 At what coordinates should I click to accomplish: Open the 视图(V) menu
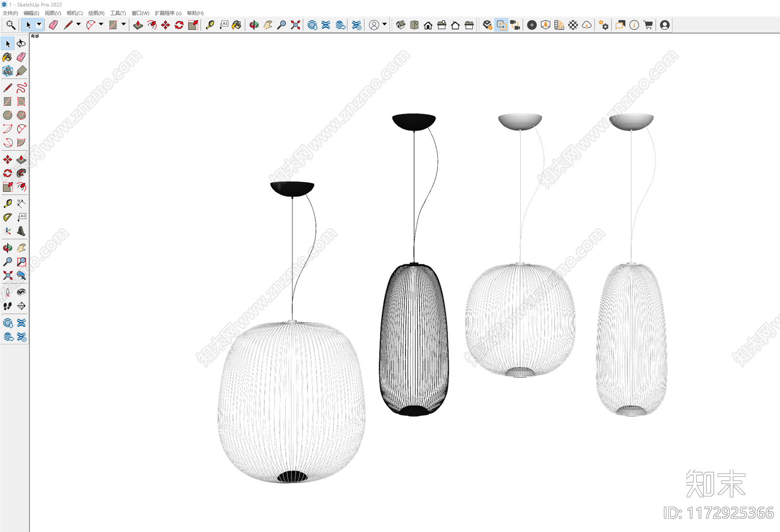53,13
